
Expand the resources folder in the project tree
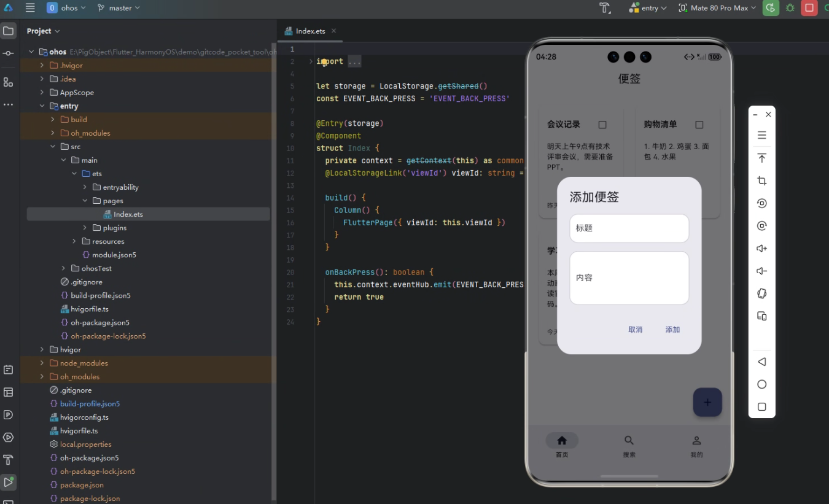pos(73,241)
